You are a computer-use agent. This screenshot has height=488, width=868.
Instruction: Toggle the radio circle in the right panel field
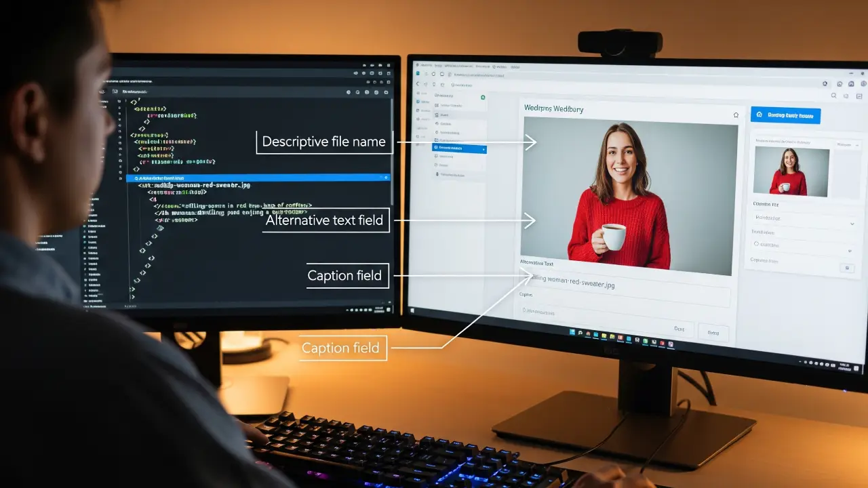tap(757, 244)
